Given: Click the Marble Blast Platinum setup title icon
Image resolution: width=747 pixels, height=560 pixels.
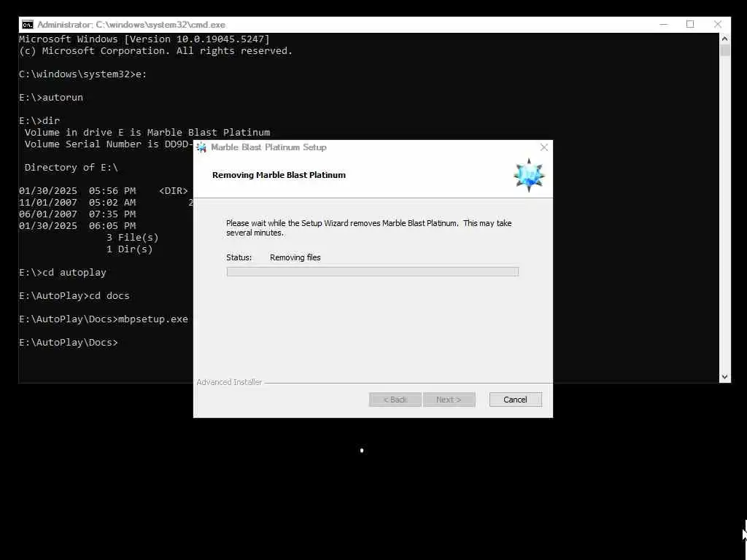Looking at the screenshot, I should pos(201,147).
